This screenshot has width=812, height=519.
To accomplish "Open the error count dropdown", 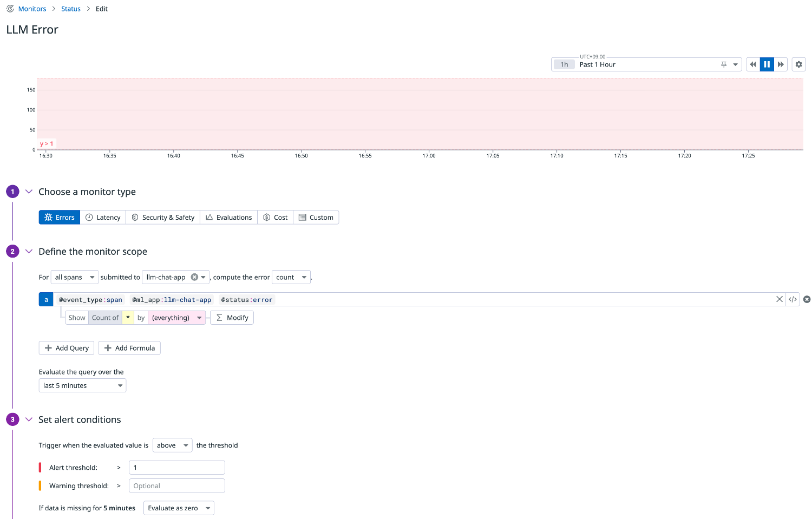I will pyautogui.click(x=291, y=277).
